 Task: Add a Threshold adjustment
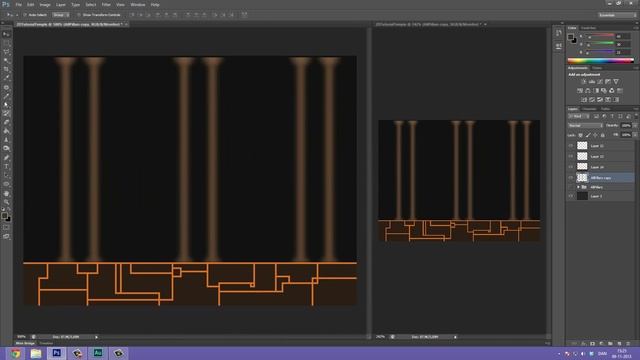point(600,100)
